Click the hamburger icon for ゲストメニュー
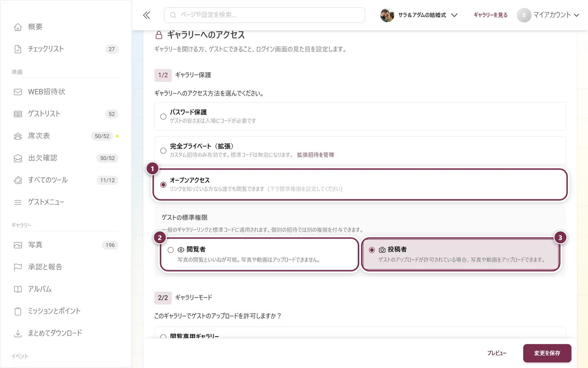 point(18,202)
